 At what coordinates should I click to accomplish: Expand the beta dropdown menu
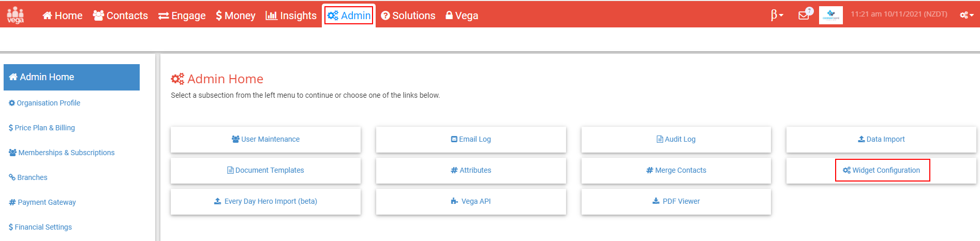777,15
